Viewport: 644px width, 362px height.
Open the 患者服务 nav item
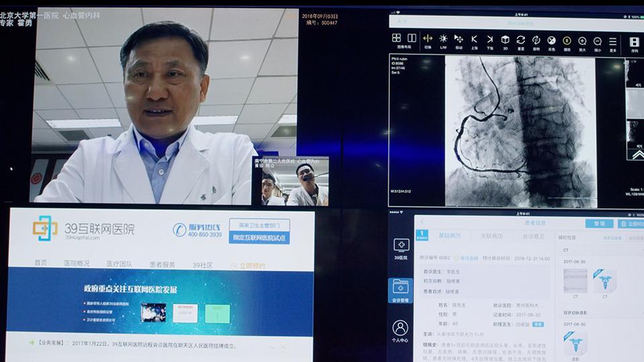click(x=162, y=265)
